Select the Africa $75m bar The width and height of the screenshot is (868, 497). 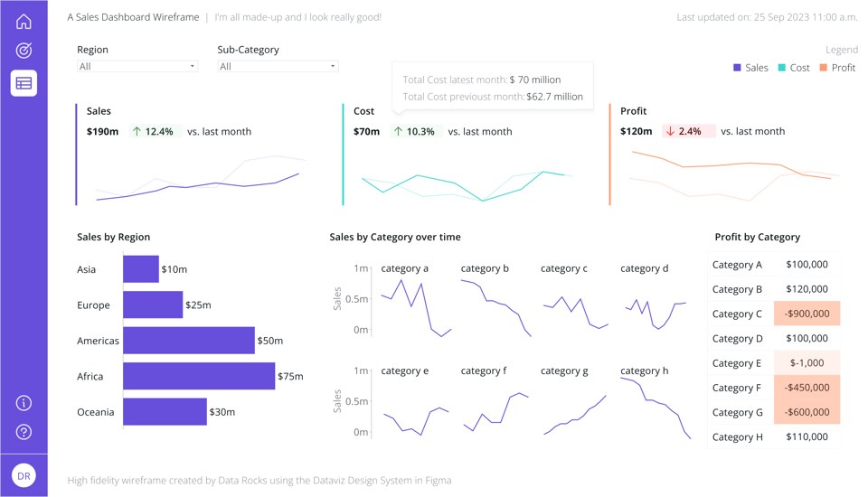click(199, 376)
